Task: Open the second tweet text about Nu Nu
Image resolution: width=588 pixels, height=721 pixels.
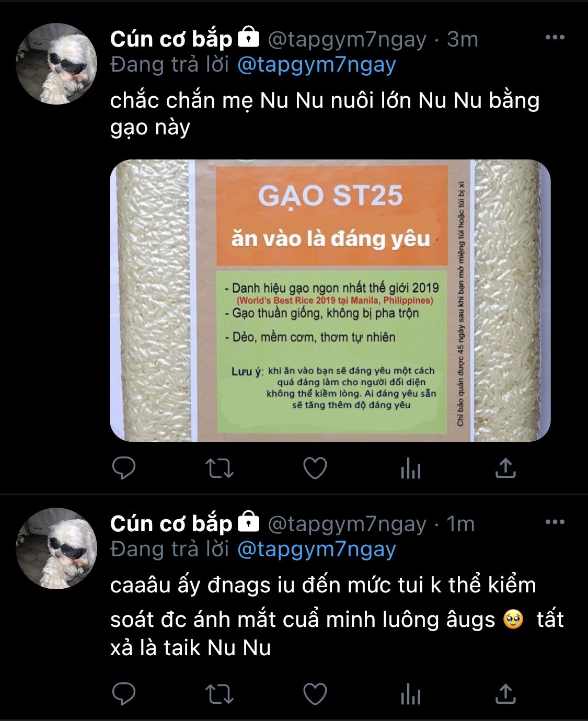Action: 337,616
